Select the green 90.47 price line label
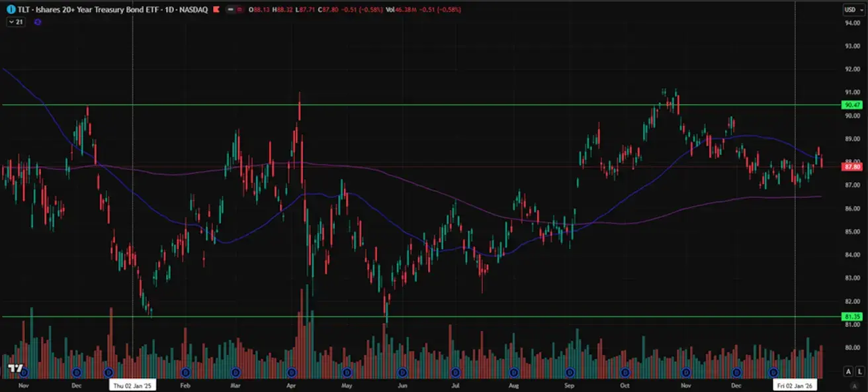 pos(851,105)
